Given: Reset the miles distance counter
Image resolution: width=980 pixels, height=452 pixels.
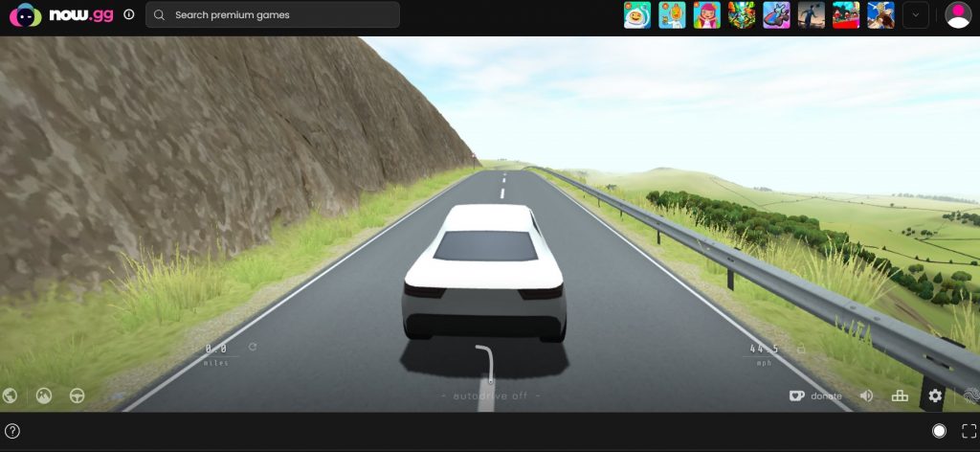Looking at the screenshot, I should (253, 347).
